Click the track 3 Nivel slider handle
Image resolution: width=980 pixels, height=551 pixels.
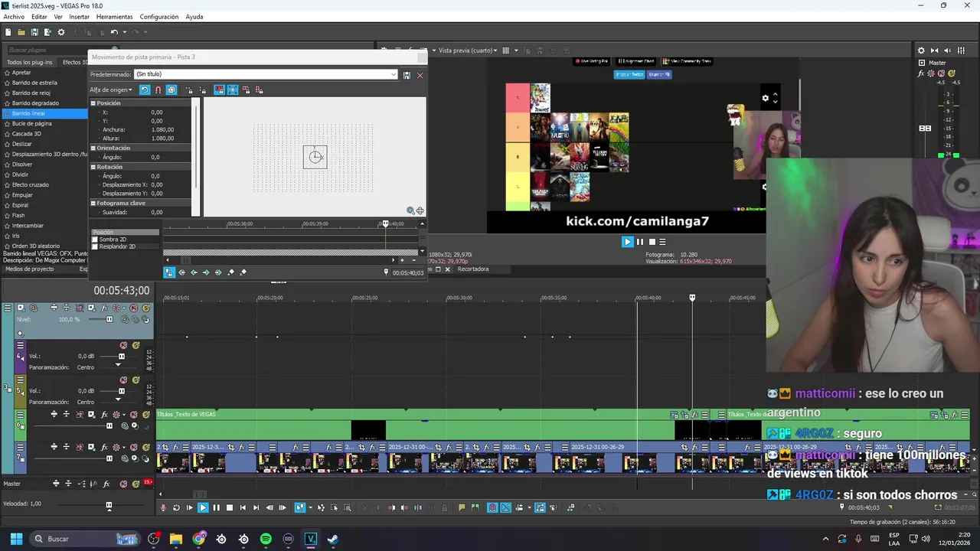(109, 319)
